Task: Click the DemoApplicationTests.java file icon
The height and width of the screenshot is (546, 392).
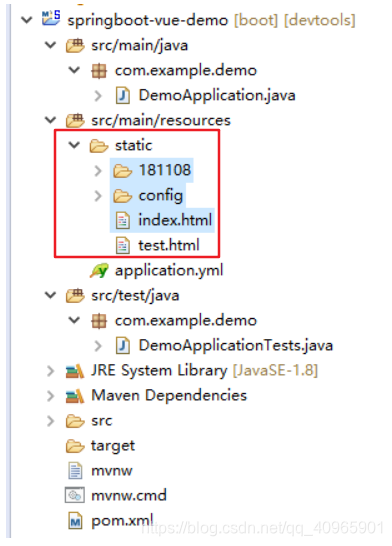Action: 123,346
